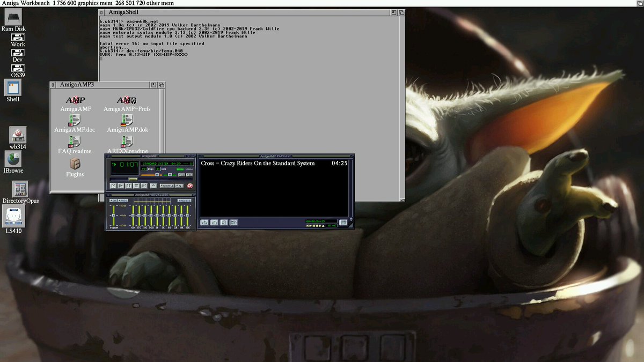This screenshot has width=644, height=362.
Task: Pause playback in AmigaAMP player
Action: 128,186
